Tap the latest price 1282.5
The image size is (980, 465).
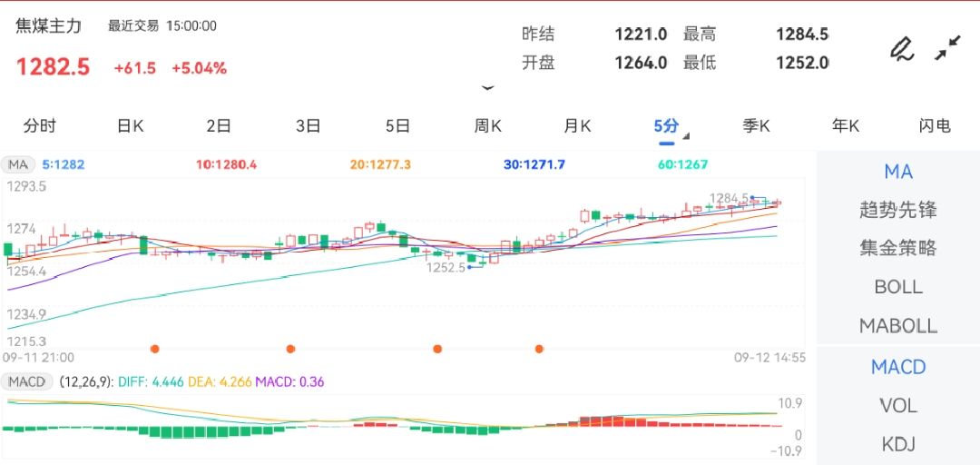click(54, 67)
